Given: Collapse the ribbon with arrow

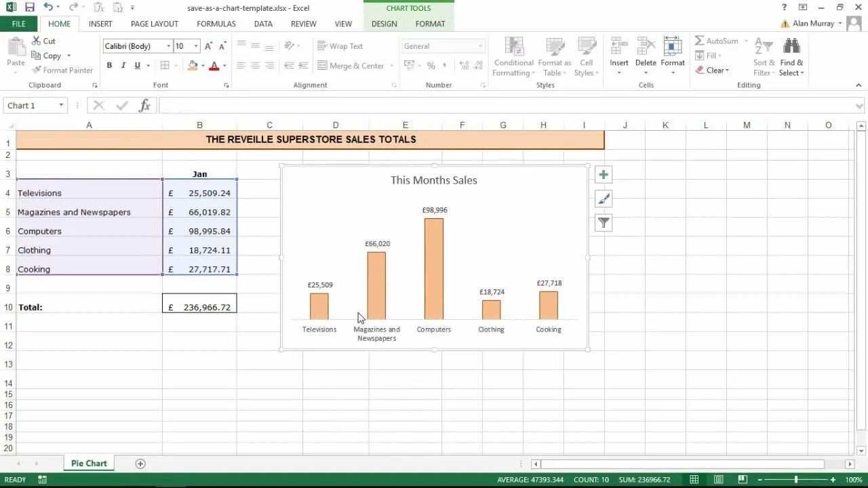Looking at the screenshot, I should click(x=859, y=85).
